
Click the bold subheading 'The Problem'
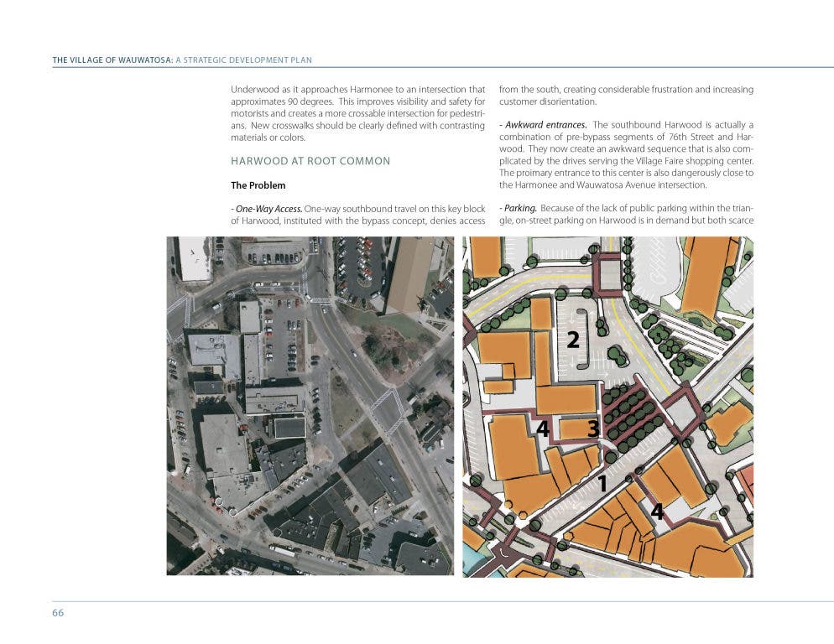tap(258, 185)
